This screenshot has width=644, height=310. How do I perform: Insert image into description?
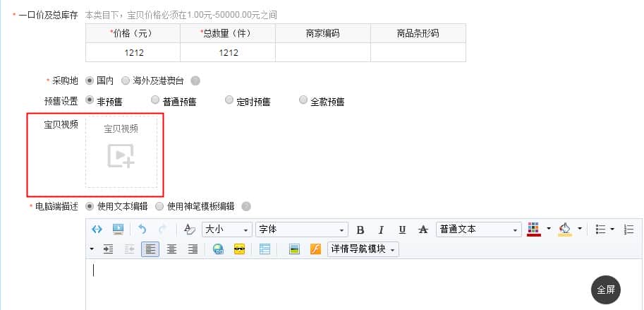pos(294,249)
